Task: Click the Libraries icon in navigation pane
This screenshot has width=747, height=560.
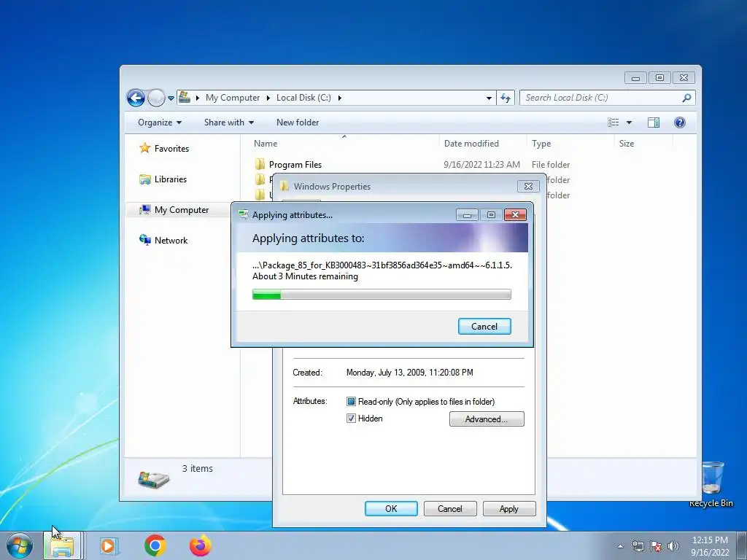Action: click(x=145, y=179)
